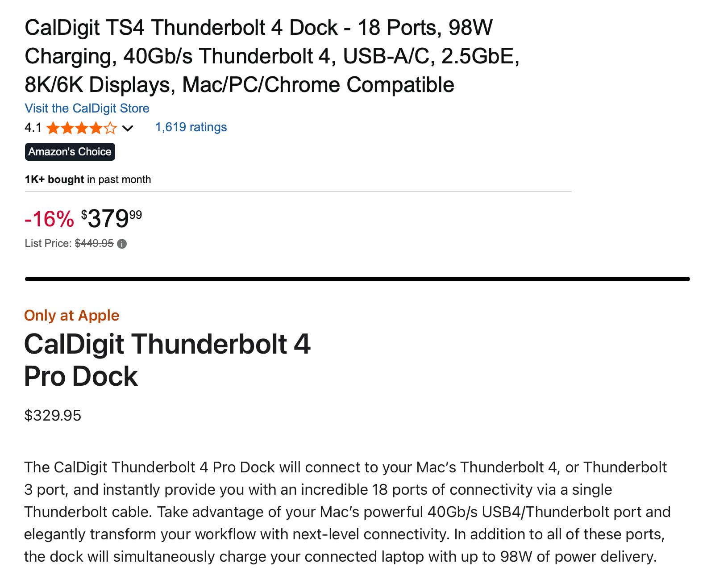Open the ratings summary via the dropdown arrow
Viewport: 711px width, 588px height.
[x=128, y=129]
